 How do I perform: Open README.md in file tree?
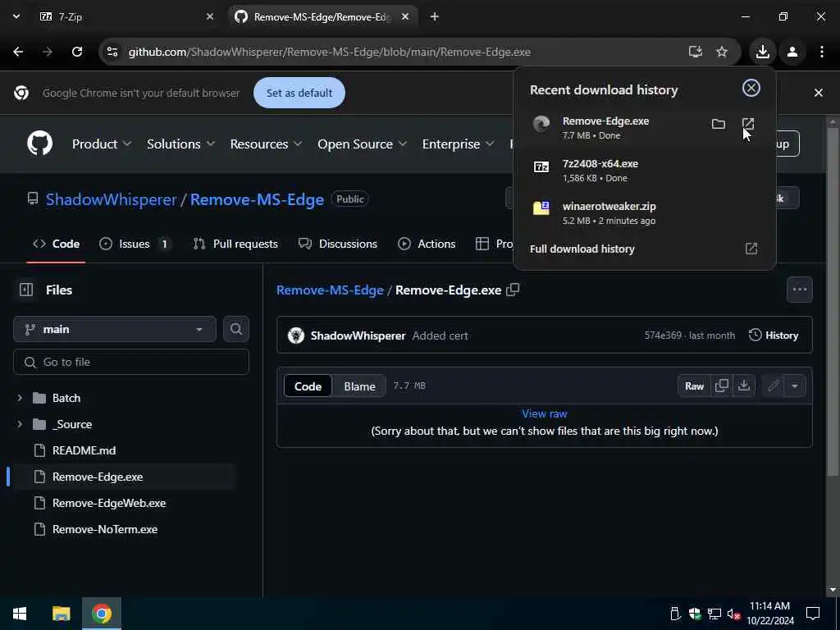(84, 450)
